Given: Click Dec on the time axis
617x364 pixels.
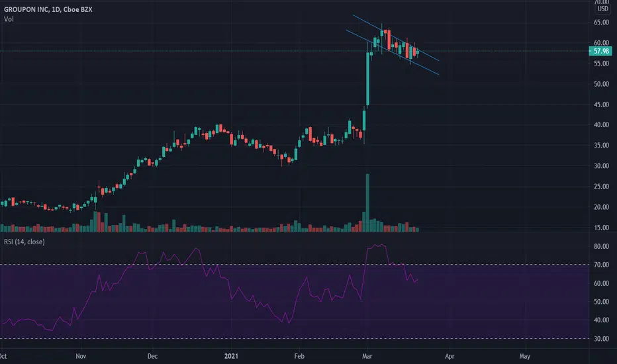Looking at the screenshot, I should pyautogui.click(x=152, y=356).
